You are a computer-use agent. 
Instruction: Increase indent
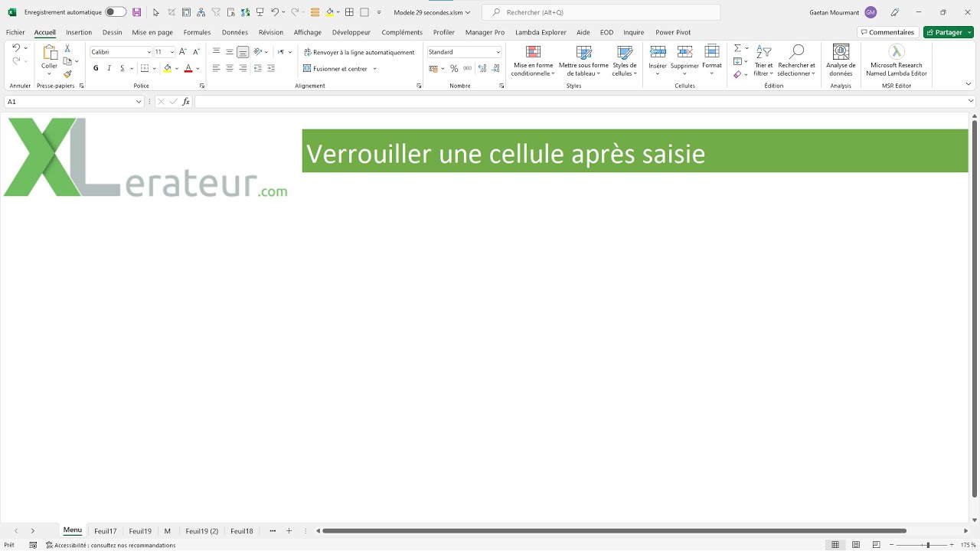point(271,68)
